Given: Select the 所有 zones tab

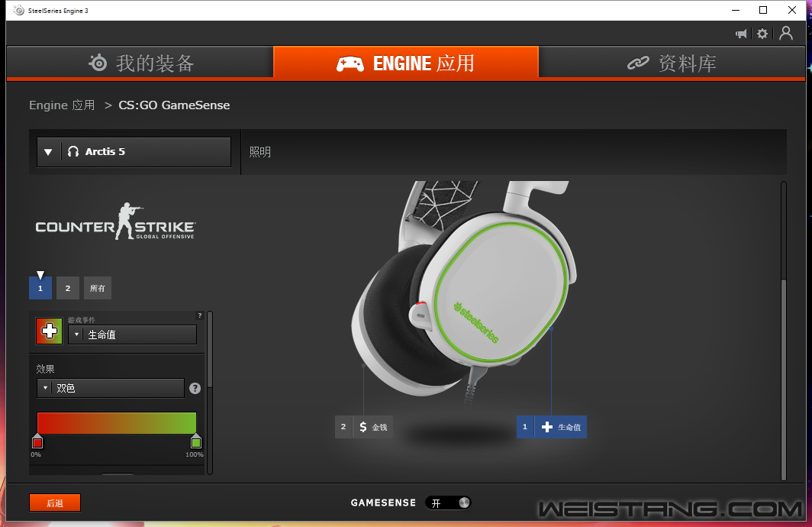Looking at the screenshot, I should pos(98,288).
